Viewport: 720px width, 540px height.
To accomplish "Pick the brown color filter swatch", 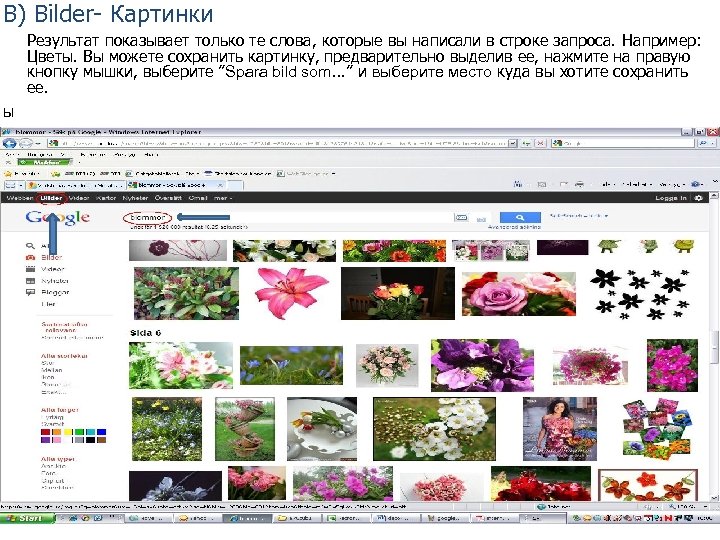I will coord(101,440).
